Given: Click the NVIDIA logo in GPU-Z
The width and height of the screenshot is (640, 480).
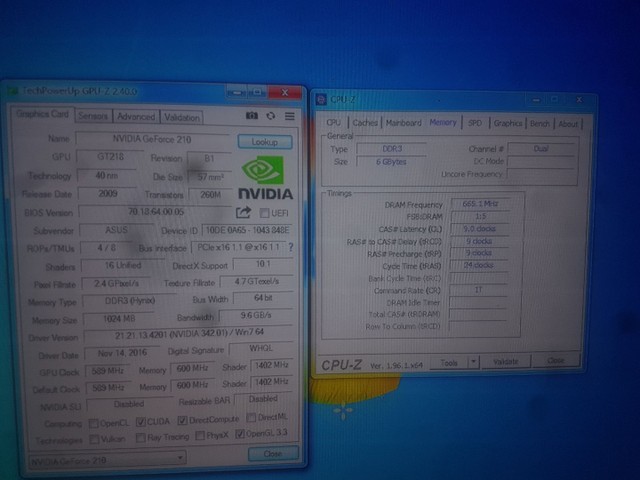Looking at the screenshot, I should click(x=265, y=178).
